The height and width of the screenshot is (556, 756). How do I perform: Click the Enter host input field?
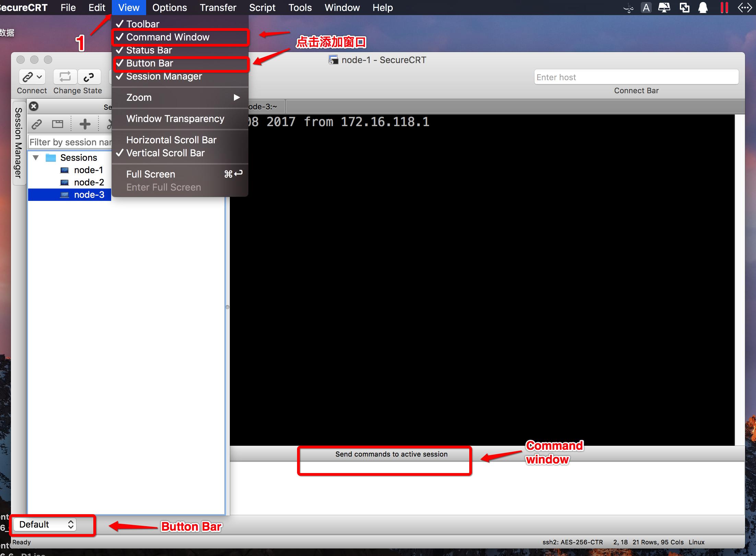(x=636, y=77)
